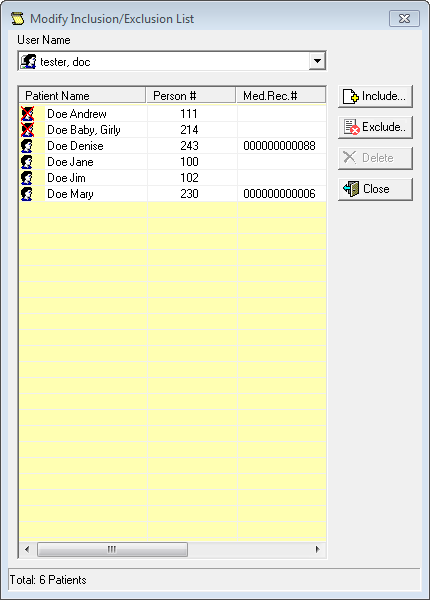Screen dimensions: 430x600
Task: Click the patient icon beside Doe Mary
Action: point(27,194)
